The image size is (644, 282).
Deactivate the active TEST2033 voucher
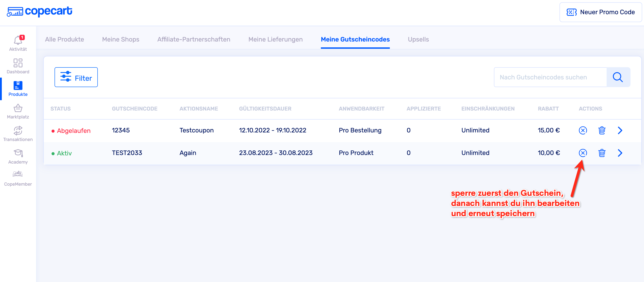(582, 153)
